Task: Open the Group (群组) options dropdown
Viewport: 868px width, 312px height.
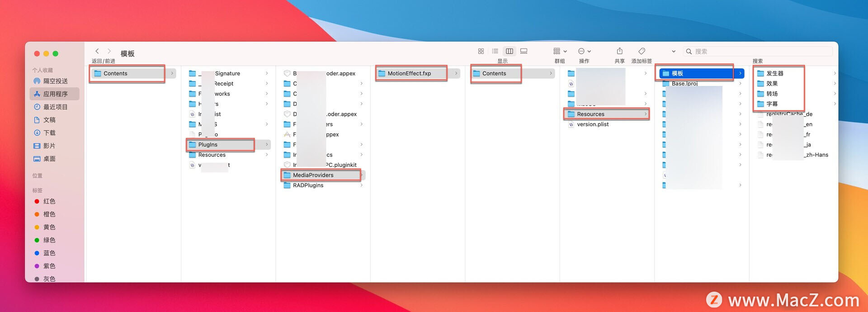Action: (x=560, y=51)
